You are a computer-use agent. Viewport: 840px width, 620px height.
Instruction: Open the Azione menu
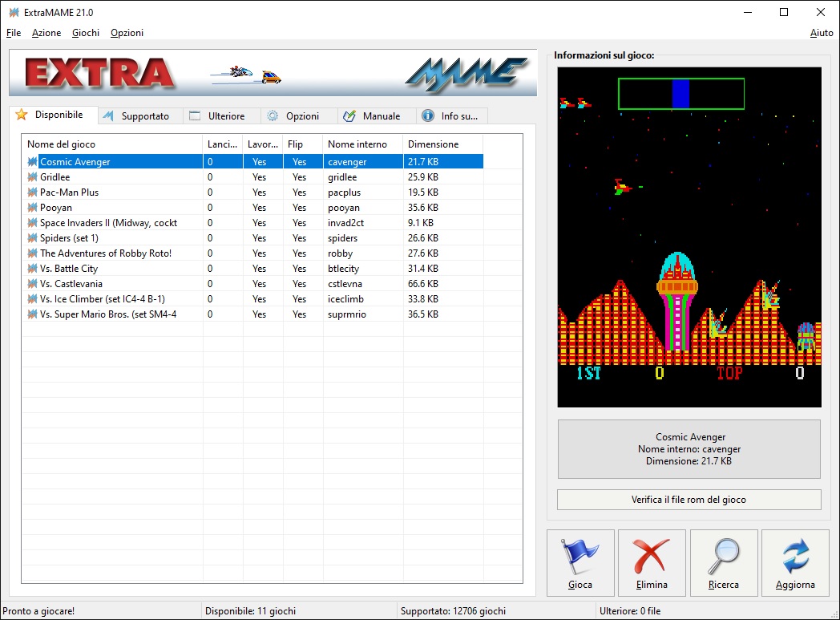[46, 33]
